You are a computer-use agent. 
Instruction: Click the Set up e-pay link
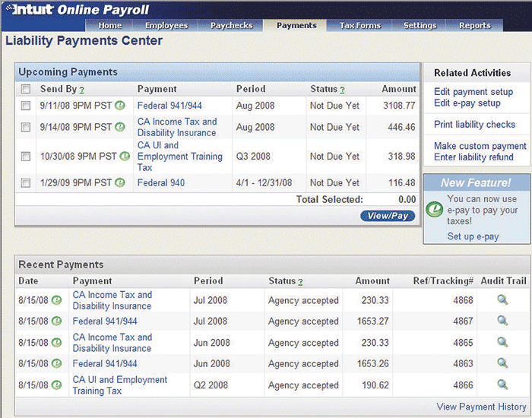473,236
